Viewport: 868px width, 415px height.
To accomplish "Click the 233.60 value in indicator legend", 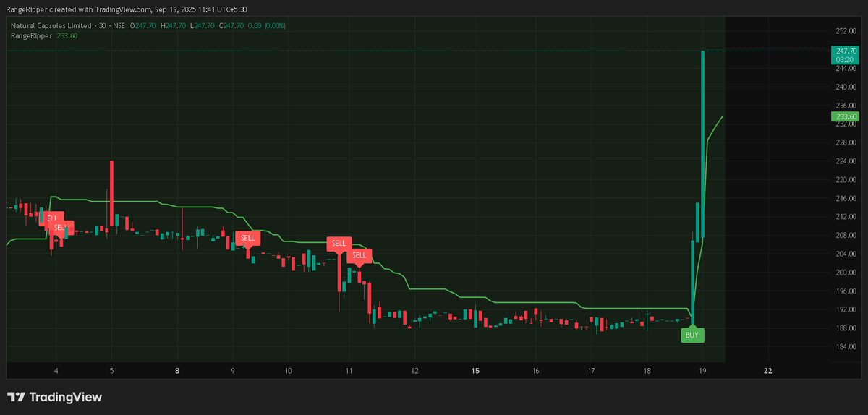I will [x=67, y=35].
